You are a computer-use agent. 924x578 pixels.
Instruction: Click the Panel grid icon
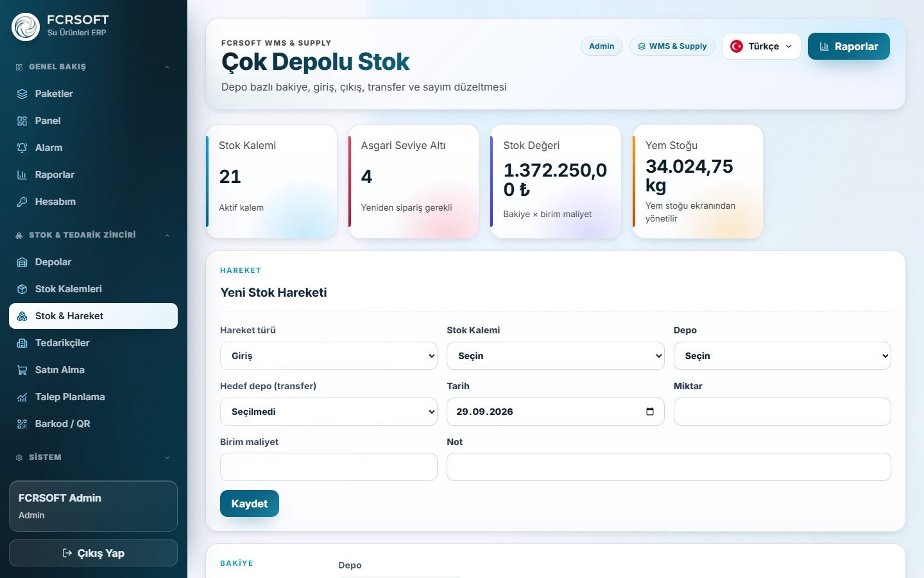point(22,121)
